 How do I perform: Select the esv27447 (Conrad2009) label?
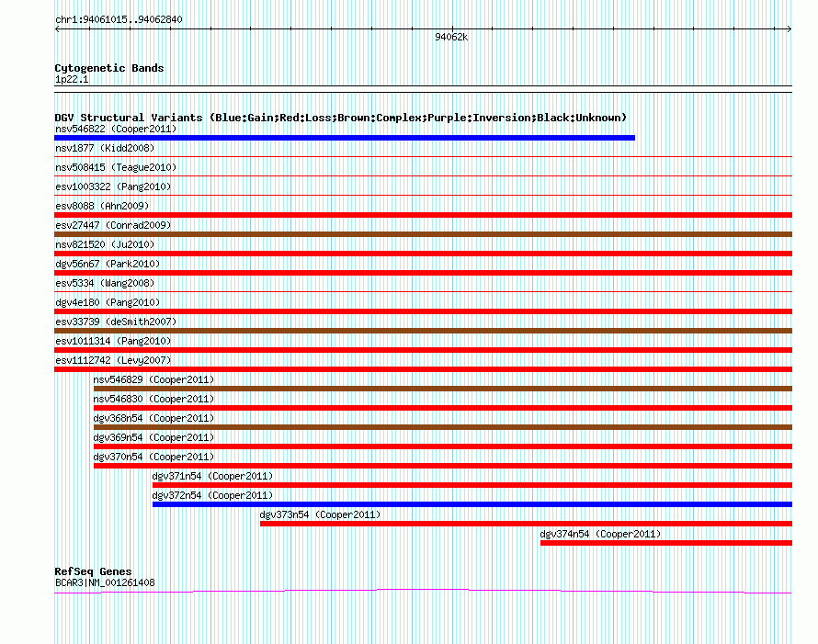click(x=113, y=225)
